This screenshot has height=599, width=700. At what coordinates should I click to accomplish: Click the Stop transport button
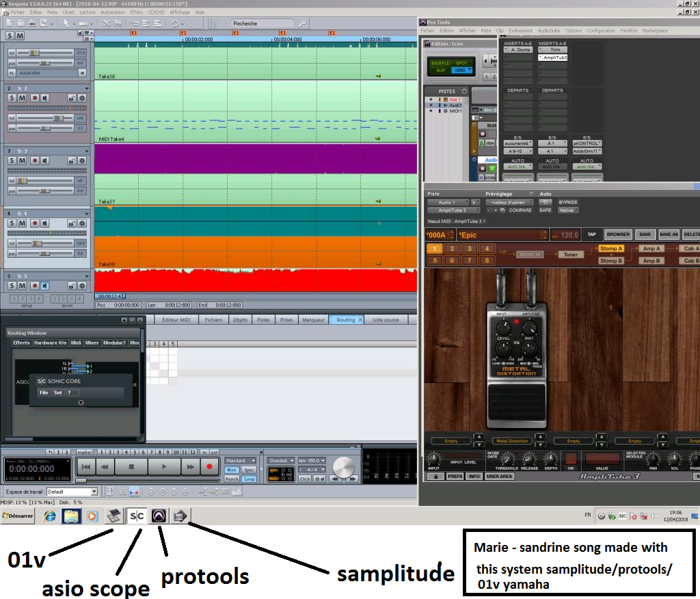click(x=131, y=467)
